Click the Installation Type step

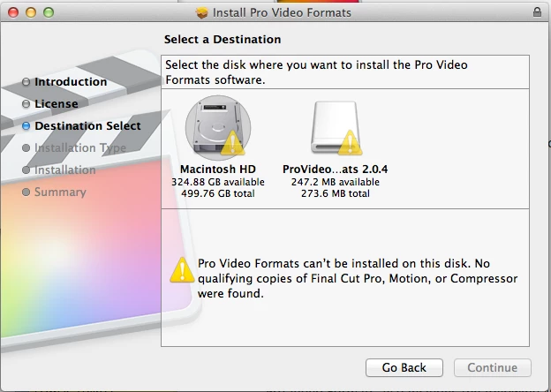[79, 148]
